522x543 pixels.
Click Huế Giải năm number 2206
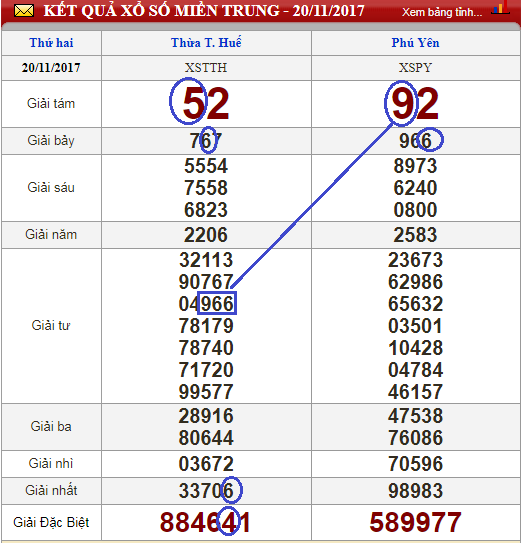[206, 235]
